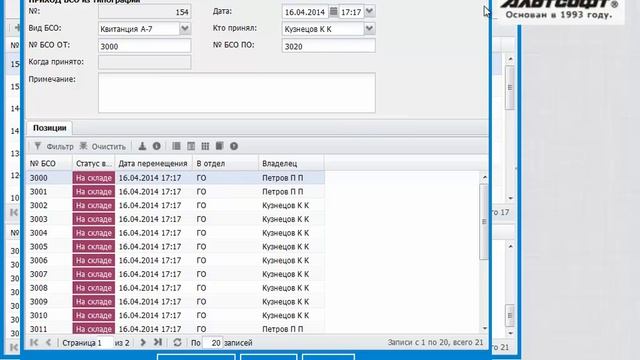Expand the Кто принял dropdown
The image size is (640, 360).
click(x=369, y=29)
